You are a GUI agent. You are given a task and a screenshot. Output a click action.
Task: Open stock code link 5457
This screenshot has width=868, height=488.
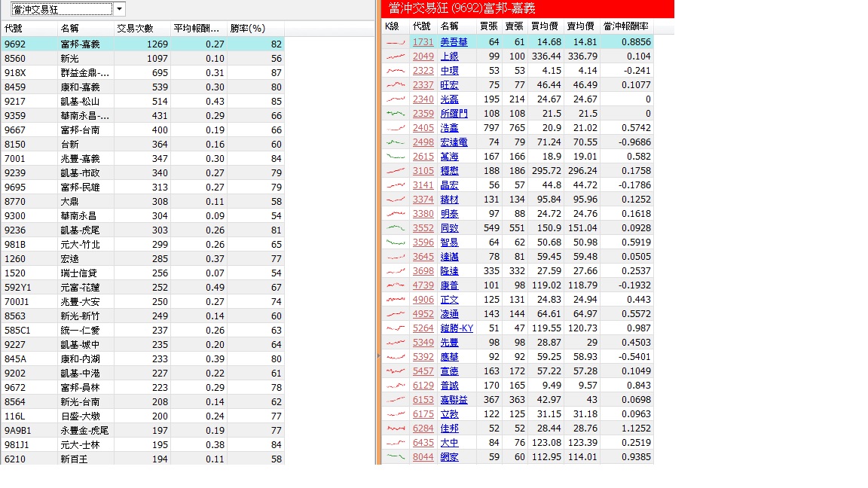(423, 371)
